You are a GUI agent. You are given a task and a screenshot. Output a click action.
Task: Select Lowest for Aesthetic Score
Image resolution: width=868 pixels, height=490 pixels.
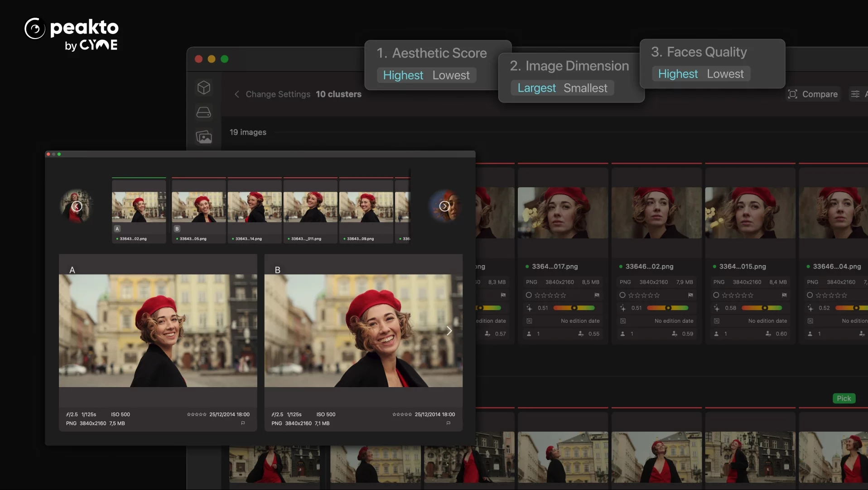point(451,75)
